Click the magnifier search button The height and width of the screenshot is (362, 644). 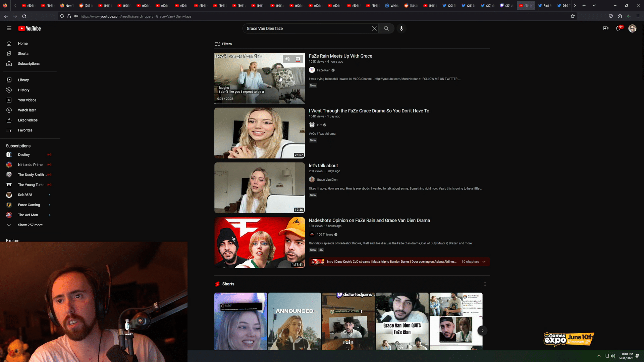pos(386,28)
